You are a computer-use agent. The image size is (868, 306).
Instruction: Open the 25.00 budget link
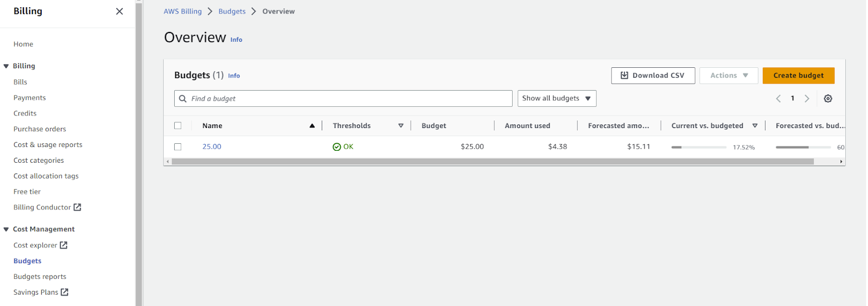(212, 147)
